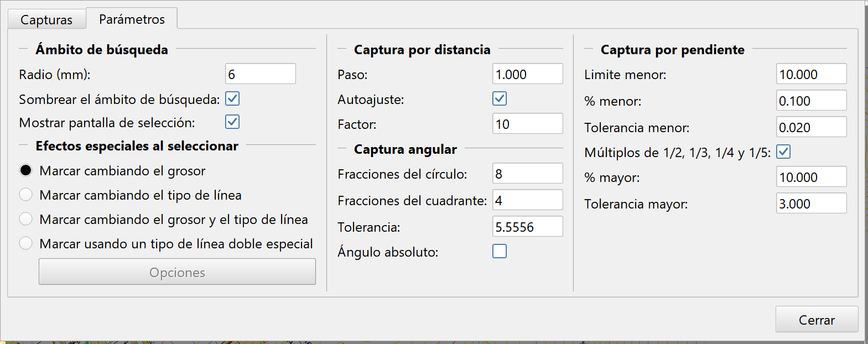868x344 pixels.
Task: Focus the Fracciones del cuadrante field
Action: click(527, 200)
